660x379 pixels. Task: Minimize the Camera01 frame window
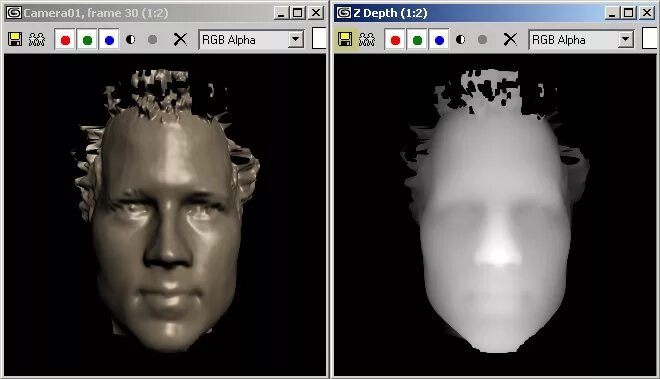(281, 13)
